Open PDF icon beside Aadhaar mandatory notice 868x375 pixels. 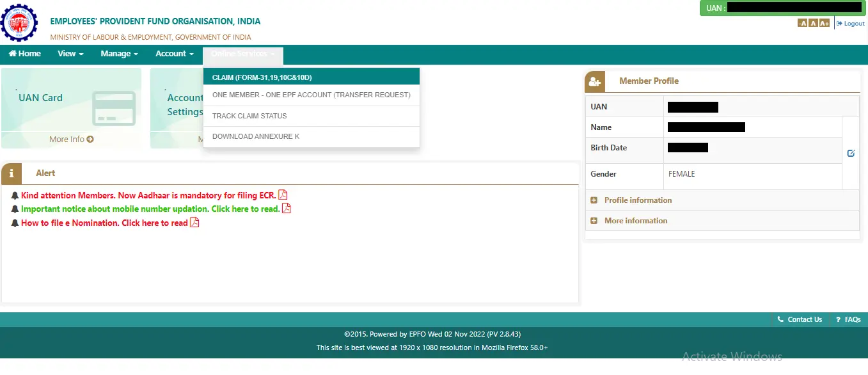283,195
